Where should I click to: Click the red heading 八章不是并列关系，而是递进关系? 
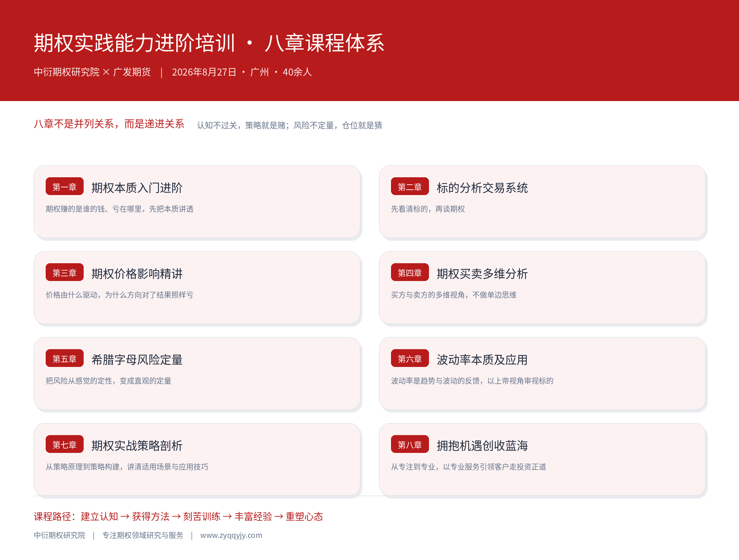[109, 124]
